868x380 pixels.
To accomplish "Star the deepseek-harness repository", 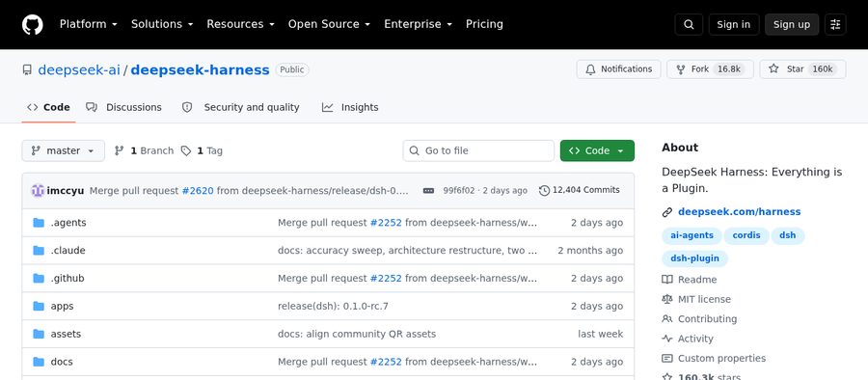I will (802, 69).
